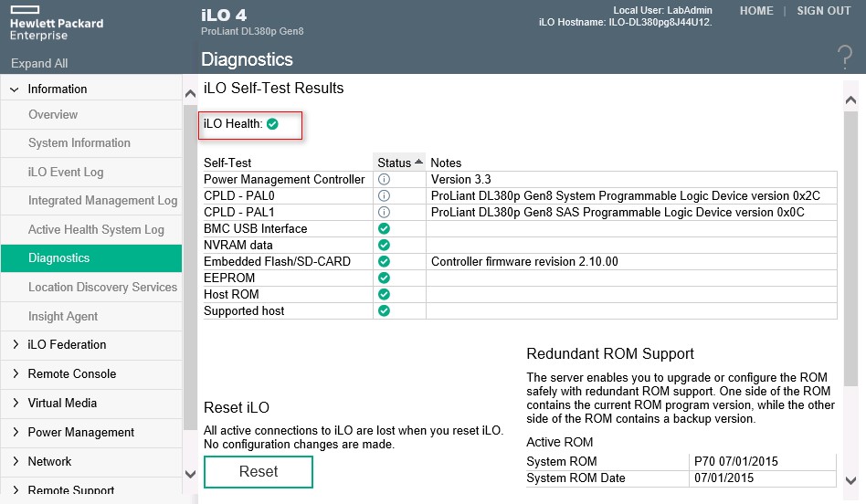Click the BMC USB Interface status check
The width and height of the screenshot is (866, 504).
point(384,228)
